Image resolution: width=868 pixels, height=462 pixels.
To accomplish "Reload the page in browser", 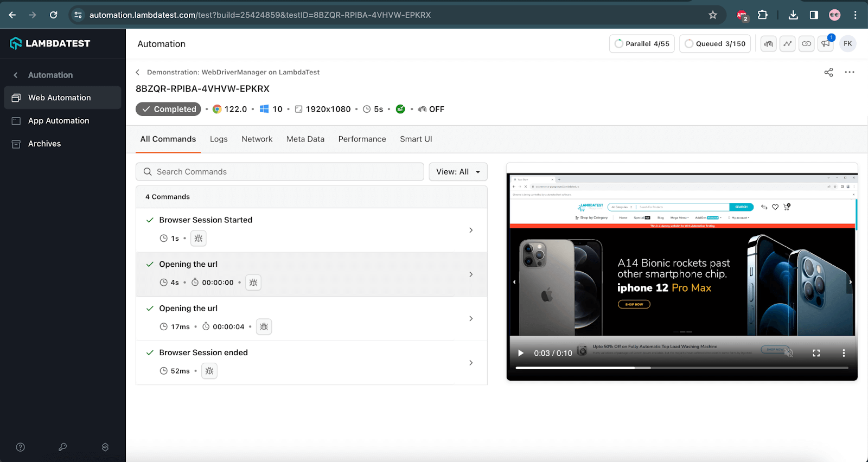I will point(53,15).
